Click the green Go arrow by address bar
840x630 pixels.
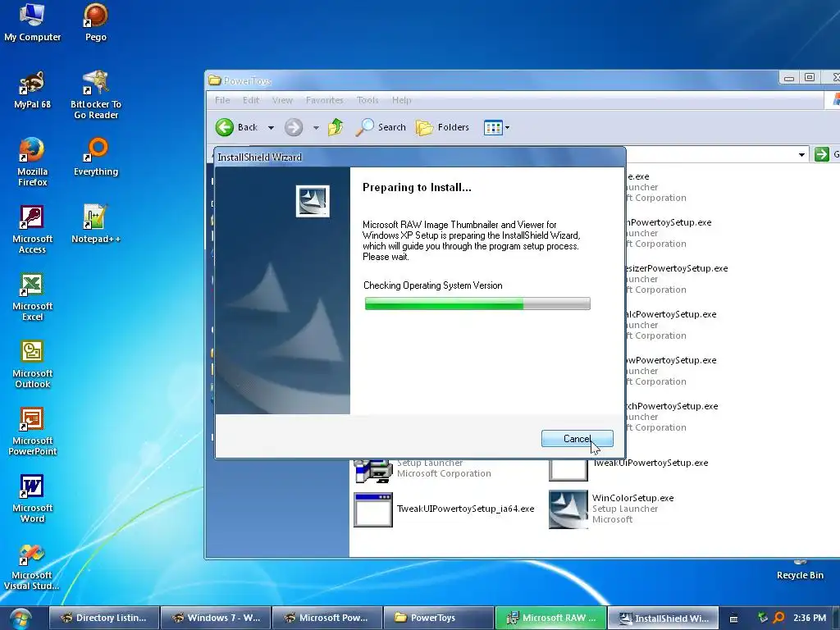[x=822, y=154]
